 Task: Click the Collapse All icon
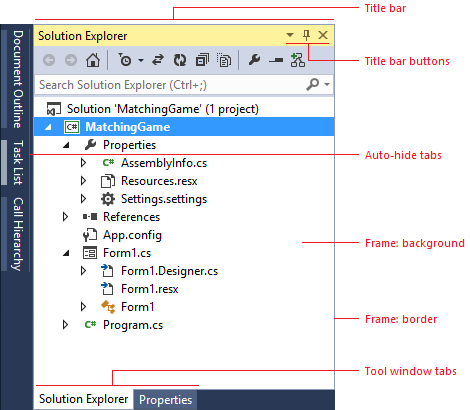202,60
